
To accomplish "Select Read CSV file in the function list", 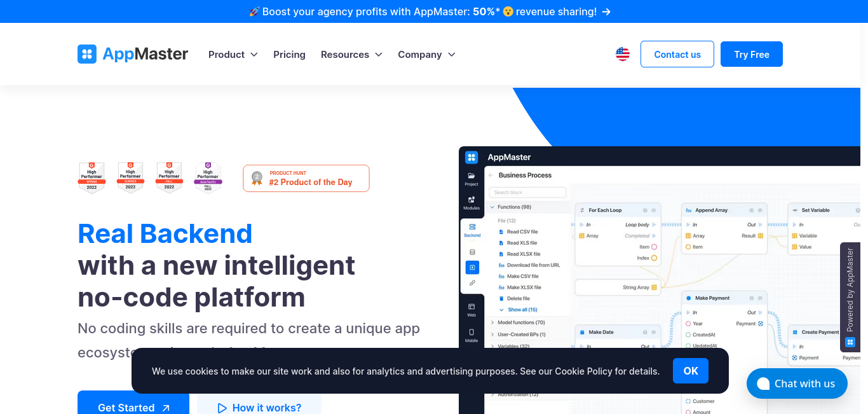I will tap(519, 231).
